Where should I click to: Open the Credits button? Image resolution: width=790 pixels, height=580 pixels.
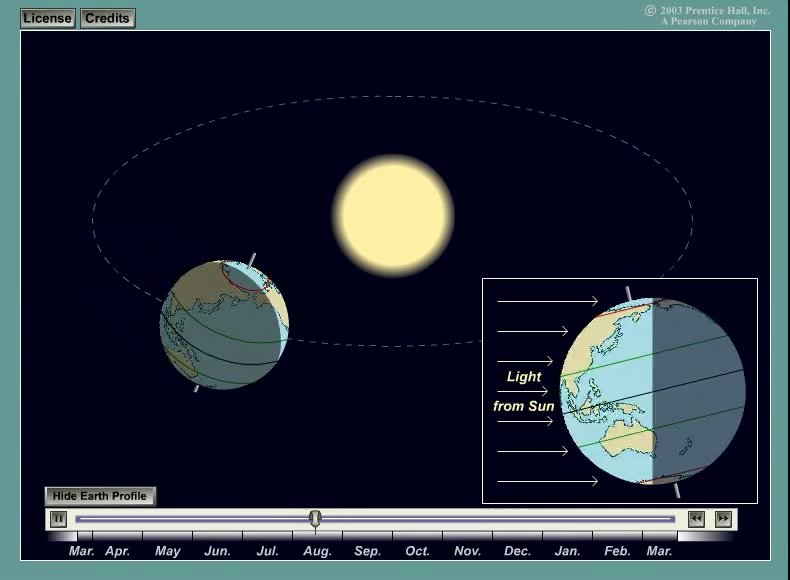click(107, 19)
